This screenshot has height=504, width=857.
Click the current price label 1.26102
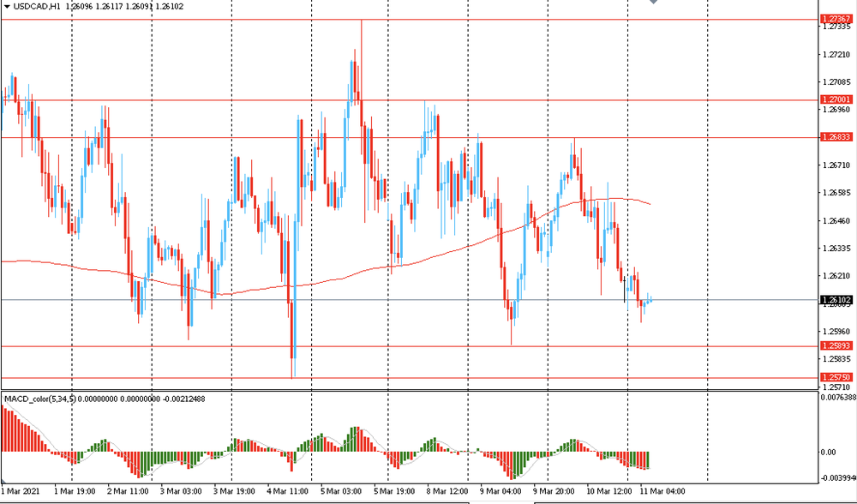click(836, 300)
